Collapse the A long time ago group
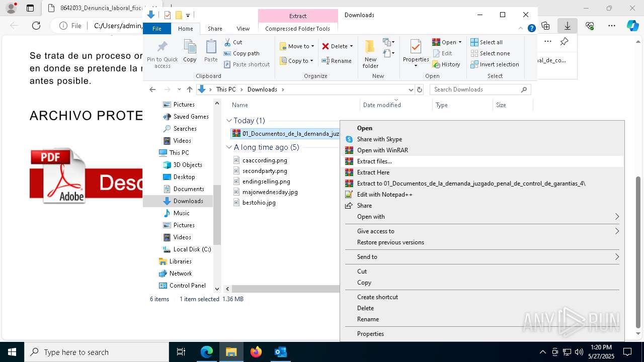 (x=229, y=147)
